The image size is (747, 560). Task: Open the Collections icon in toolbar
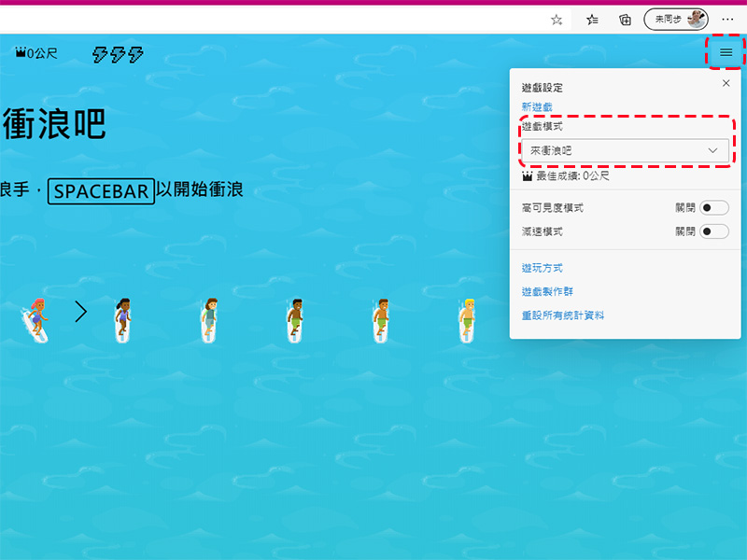(x=625, y=20)
